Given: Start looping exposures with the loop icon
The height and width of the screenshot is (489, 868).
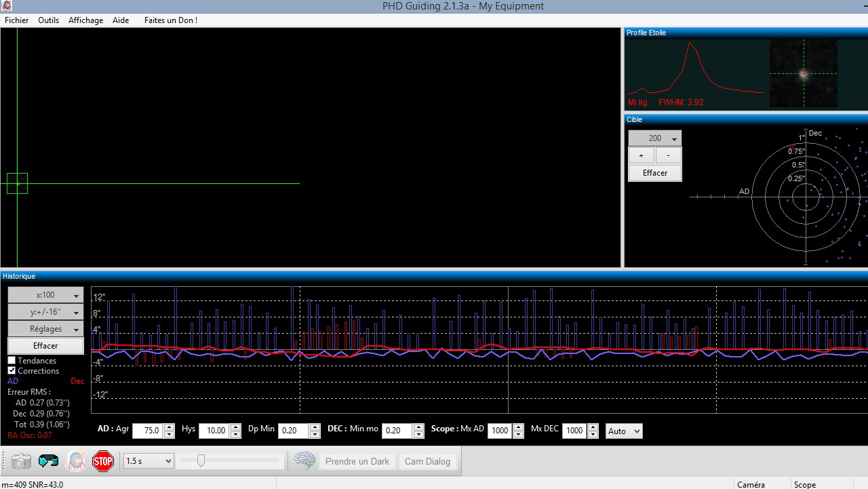Looking at the screenshot, I should coord(47,461).
